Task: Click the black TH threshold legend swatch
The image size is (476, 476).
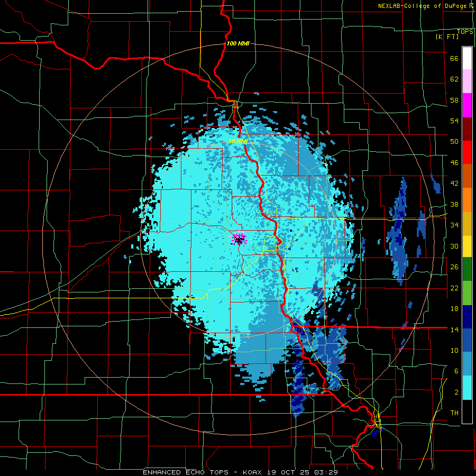Action: point(467,411)
